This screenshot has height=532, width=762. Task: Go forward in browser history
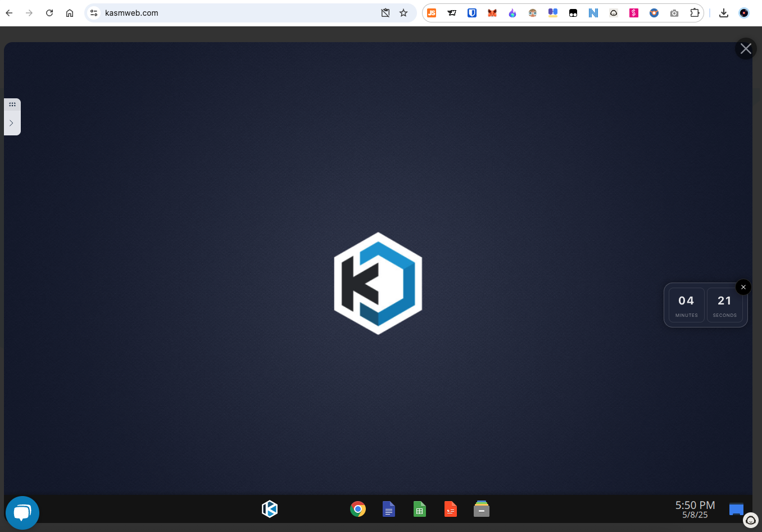(29, 13)
